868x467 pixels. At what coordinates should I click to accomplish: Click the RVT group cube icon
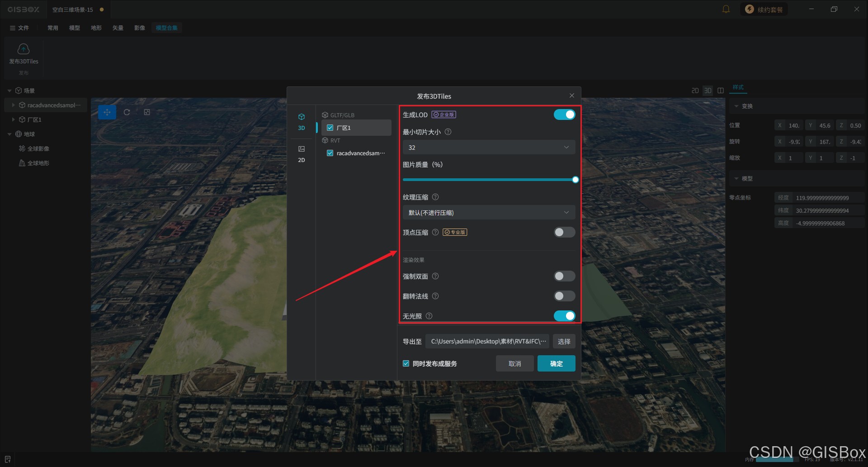(325, 140)
